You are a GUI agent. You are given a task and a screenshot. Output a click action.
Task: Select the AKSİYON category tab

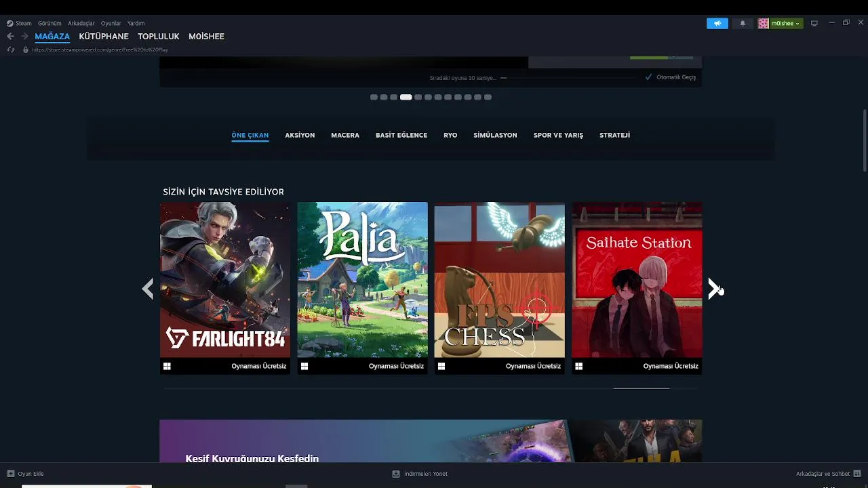tap(300, 135)
